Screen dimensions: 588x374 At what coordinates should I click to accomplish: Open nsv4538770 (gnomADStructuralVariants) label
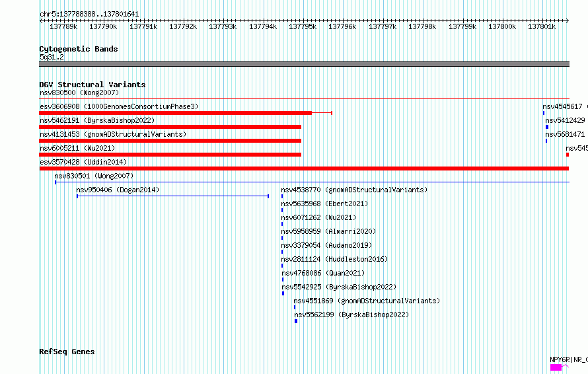pyautogui.click(x=354, y=190)
